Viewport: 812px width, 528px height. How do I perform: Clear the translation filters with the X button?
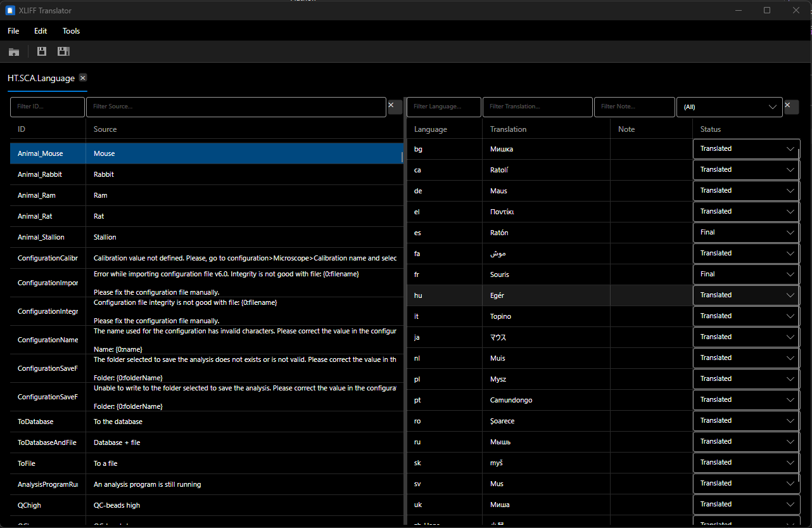click(791, 106)
